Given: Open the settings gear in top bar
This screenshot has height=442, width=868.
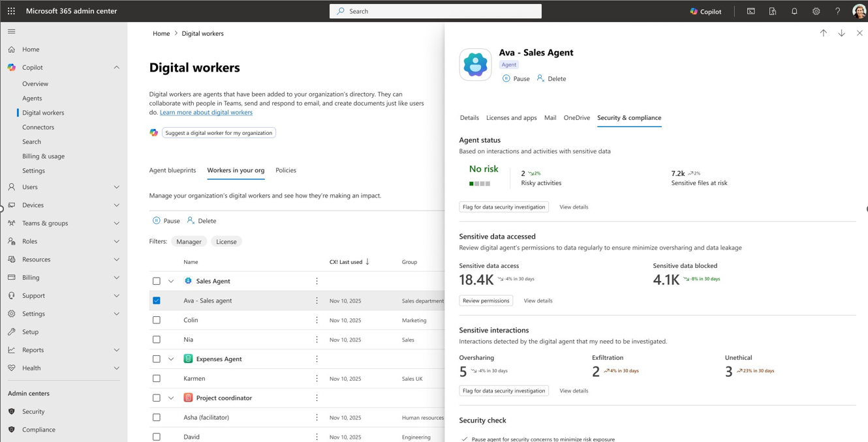Looking at the screenshot, I should 816,11.
